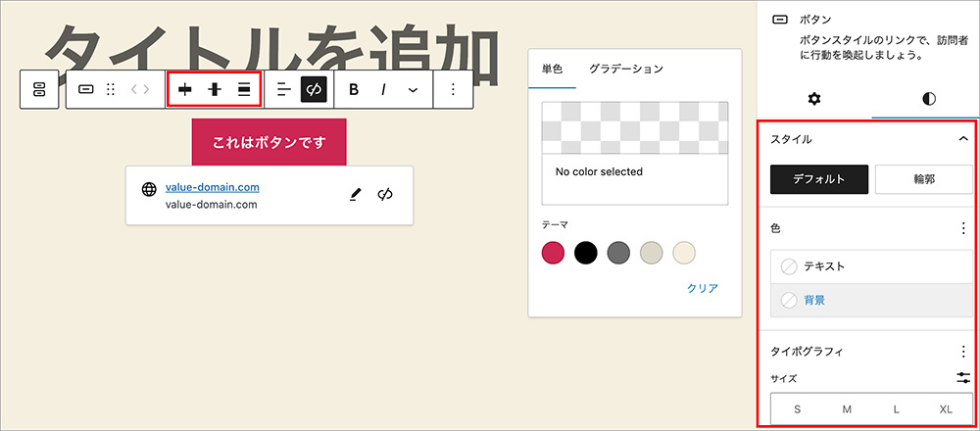Collapse the スタイル panel section
This screenshot has width=980, height=431.
click(x=962, y=139)
